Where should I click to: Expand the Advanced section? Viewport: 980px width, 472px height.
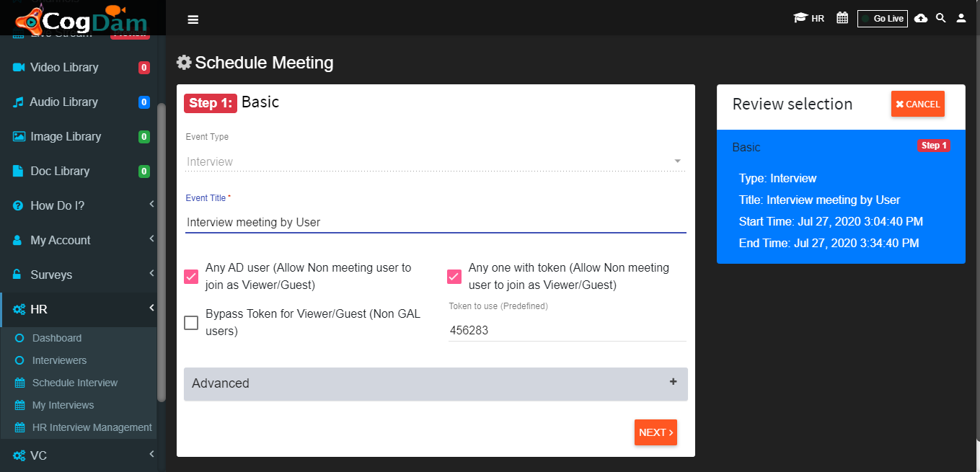436,383
